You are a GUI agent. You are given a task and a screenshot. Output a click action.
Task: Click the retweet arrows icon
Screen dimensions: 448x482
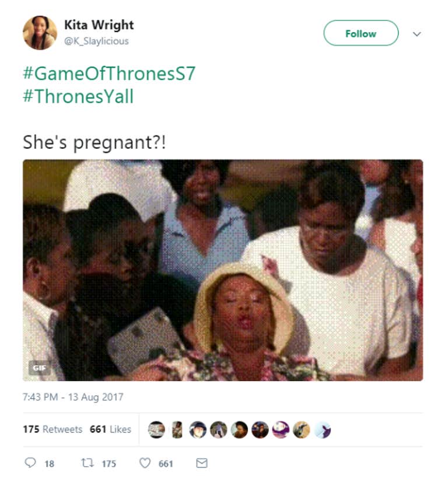pyautogui.click(x=87, y=463)
